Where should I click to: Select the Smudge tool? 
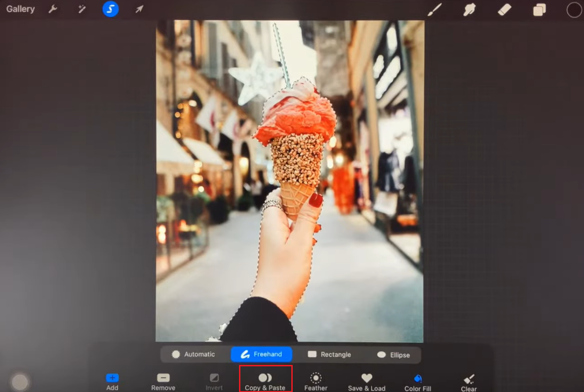(469, 10)
